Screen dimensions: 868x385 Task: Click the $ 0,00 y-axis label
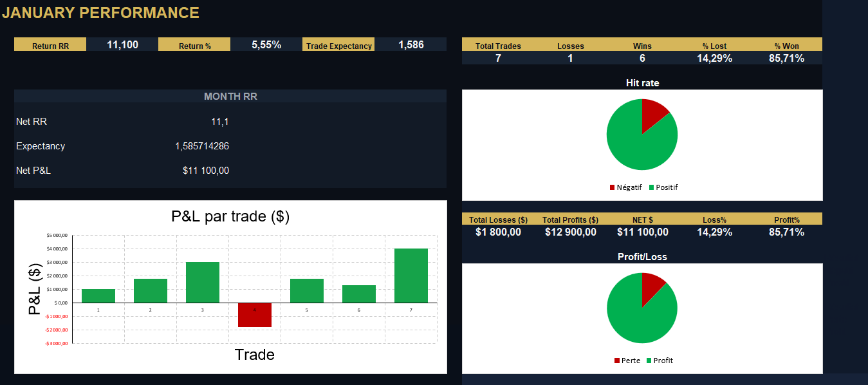[60, 303]
